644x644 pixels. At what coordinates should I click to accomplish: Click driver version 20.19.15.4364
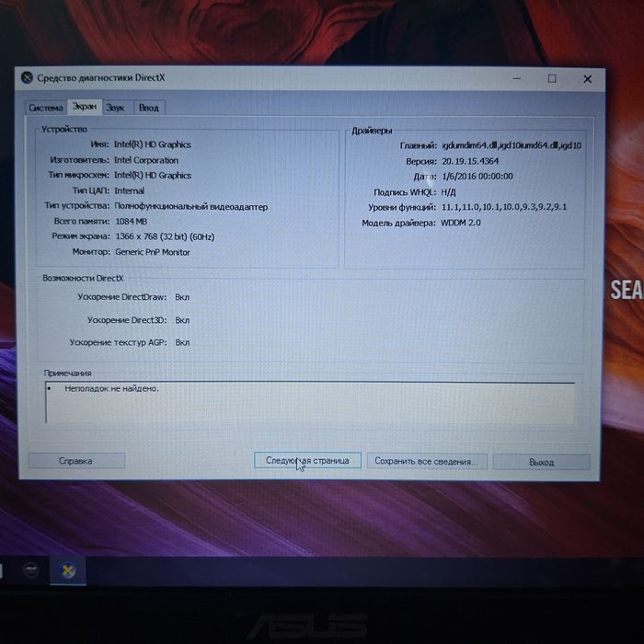(470, 161)
